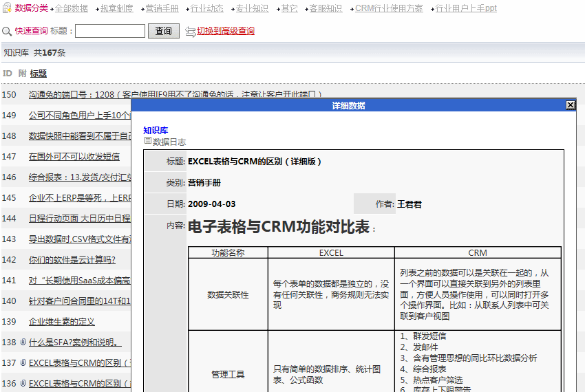This screenshot has width=585, height=392.
Task: Click the 附 column header
Action: coord(23,74)
